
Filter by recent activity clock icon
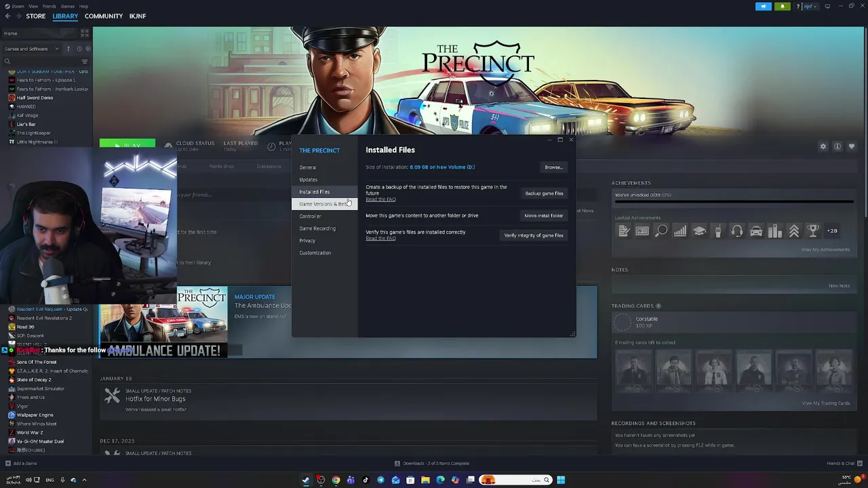79,49
